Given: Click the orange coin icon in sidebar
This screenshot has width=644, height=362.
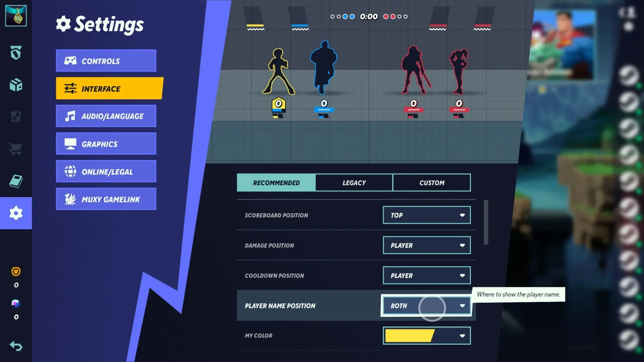Looking at the screenshot, I should (15, 271).
